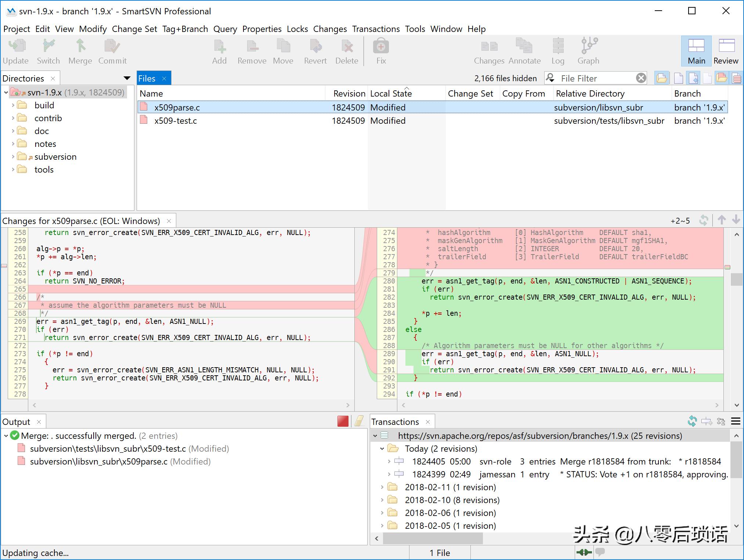Click the red stop button in Output
744x560 pixels.
343,421
